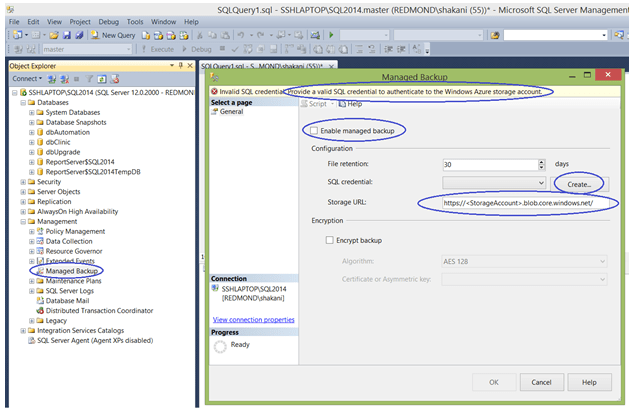
Task: Select Managed Backup in Object Explorer
Action: coord(71,271)
